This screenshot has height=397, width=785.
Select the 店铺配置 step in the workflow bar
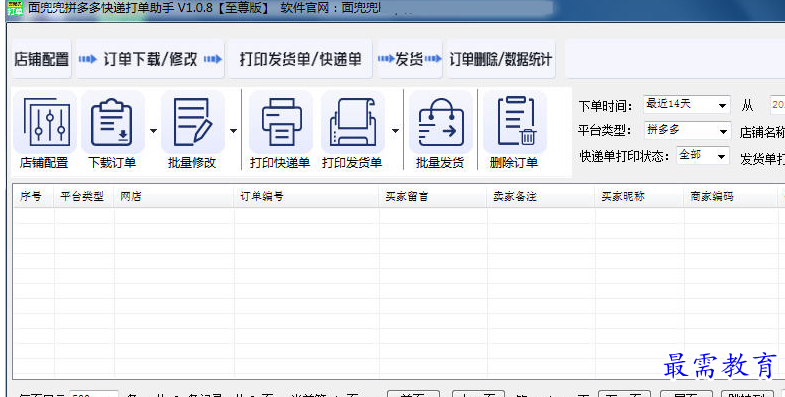click(x=42, y=59)
